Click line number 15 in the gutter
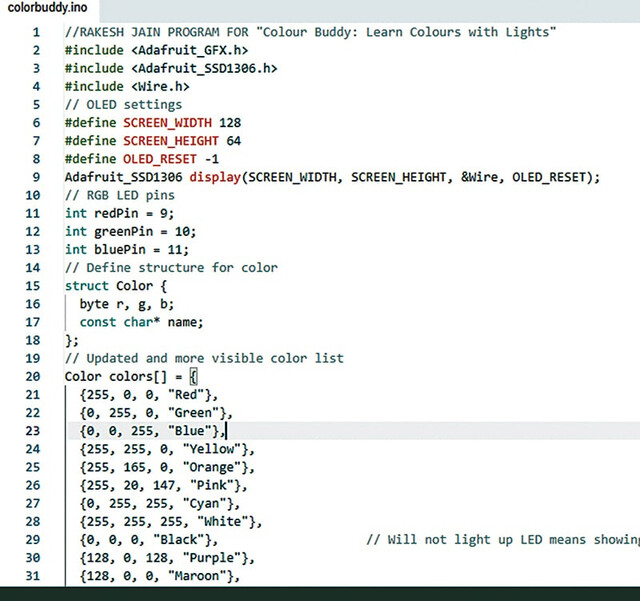 [x=33, y=286]
